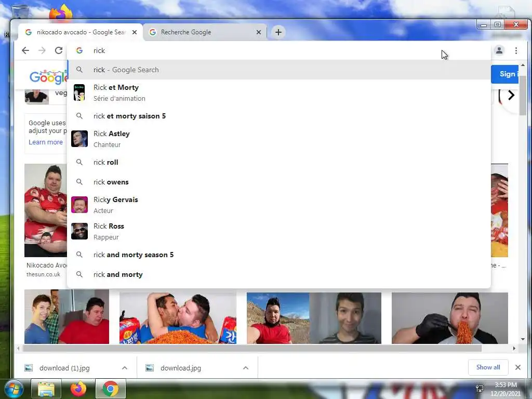Click the taskbar clock showing 3:53 PM
The height and width of the screenshot is (399, 532).
(x=505, y=389)
